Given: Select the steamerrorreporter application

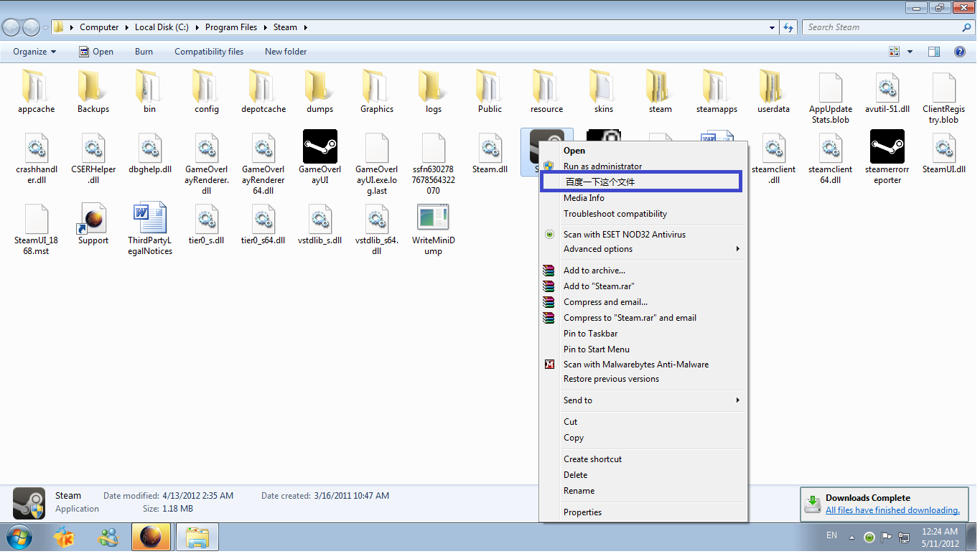Looking at the screenshot, I should click(887, 158).
